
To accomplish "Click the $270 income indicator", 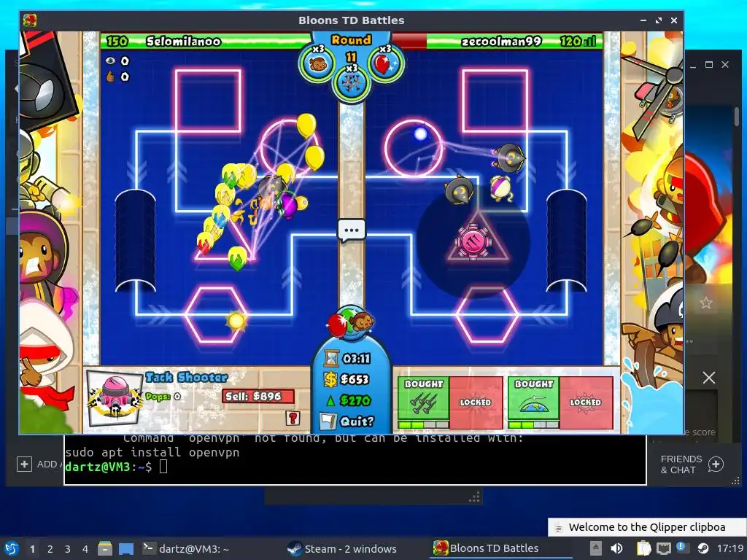I will click(348, 400).
